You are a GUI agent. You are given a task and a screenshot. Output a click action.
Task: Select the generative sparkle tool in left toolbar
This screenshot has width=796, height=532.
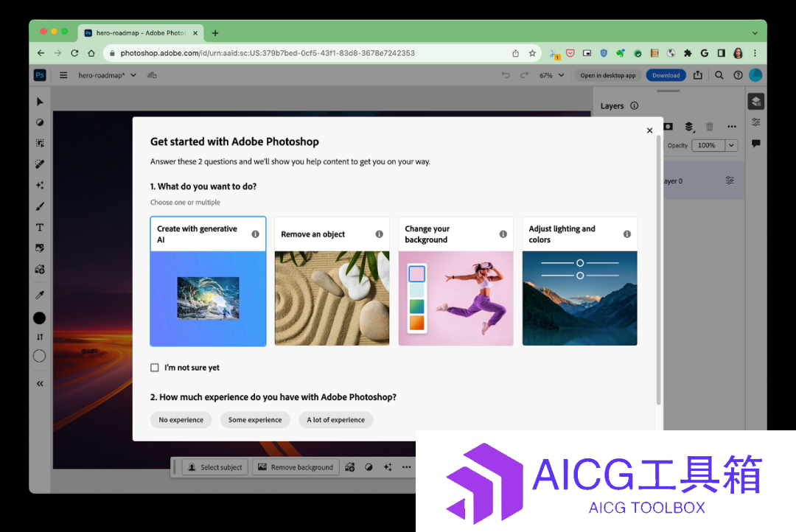[40, 185]
